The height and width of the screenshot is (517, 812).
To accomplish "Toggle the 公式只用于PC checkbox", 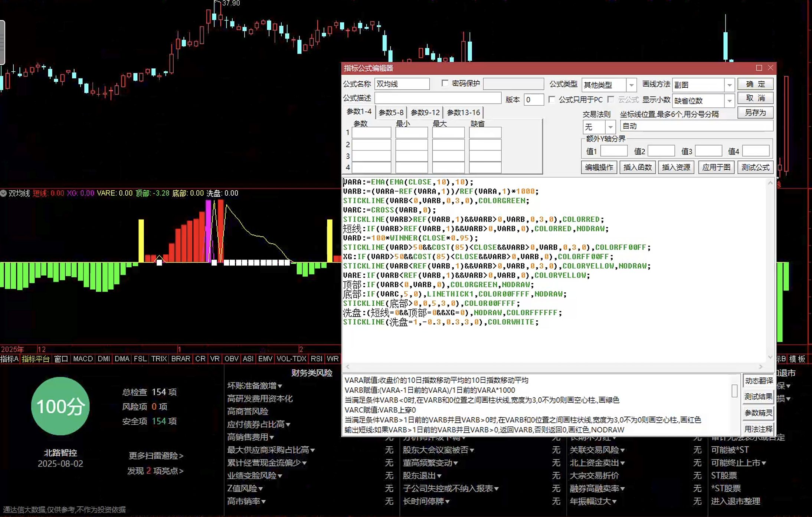I will [x=552, y=100].
